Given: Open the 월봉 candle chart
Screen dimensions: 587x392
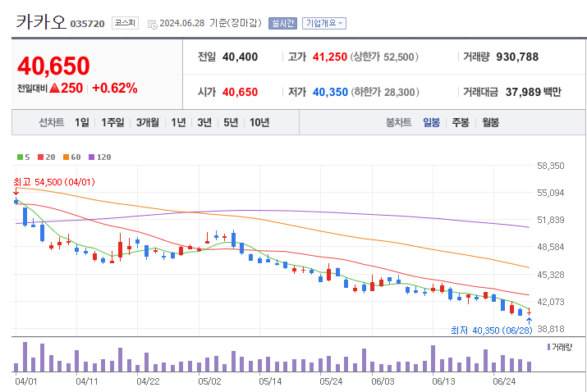Looking at the screenshot, I should pyautogui.click(x=490, y=122).
